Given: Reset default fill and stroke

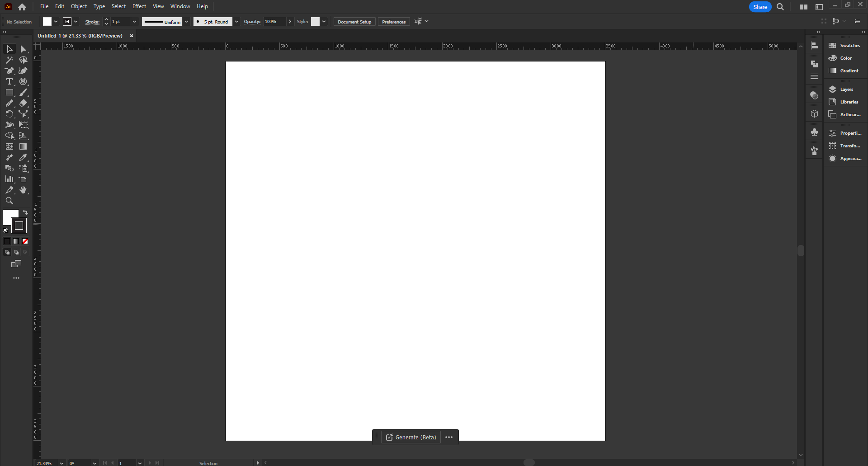Looking at the screenshot, I should (x=5, y=231).
